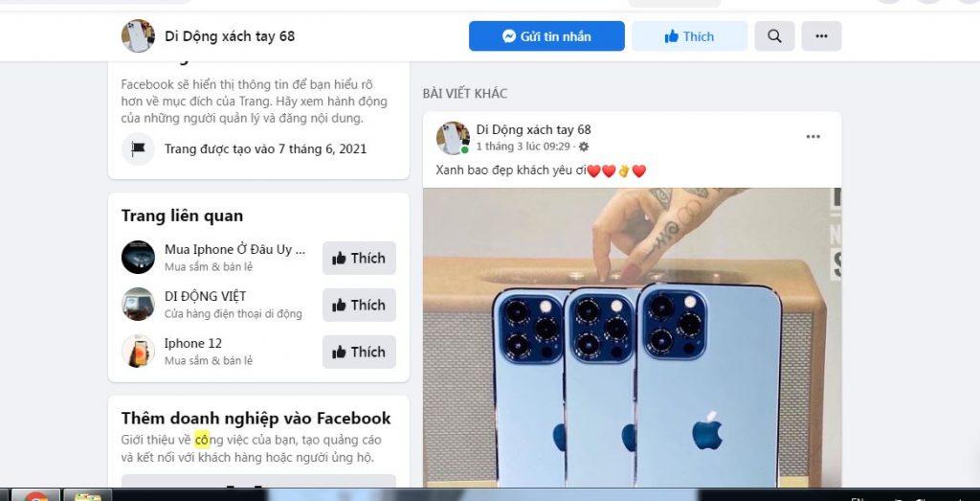
Task: Open the DI ĐỘNG VIỆT page name link
Action: click(x=205, y=296)
